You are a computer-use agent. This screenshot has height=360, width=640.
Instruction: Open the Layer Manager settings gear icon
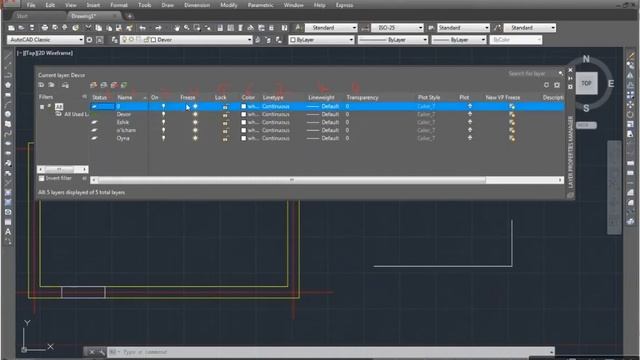[x=557, y=85]
